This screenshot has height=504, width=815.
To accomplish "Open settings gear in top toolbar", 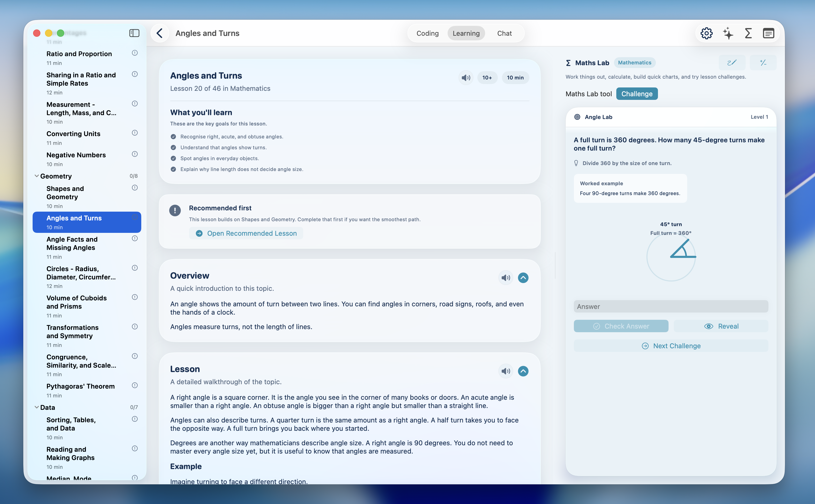I will 706,33.
